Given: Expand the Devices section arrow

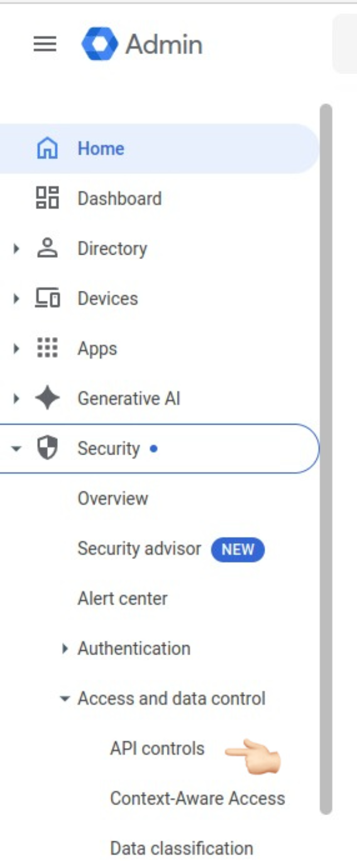Looking at the screenshot, I should click(16, 299).
